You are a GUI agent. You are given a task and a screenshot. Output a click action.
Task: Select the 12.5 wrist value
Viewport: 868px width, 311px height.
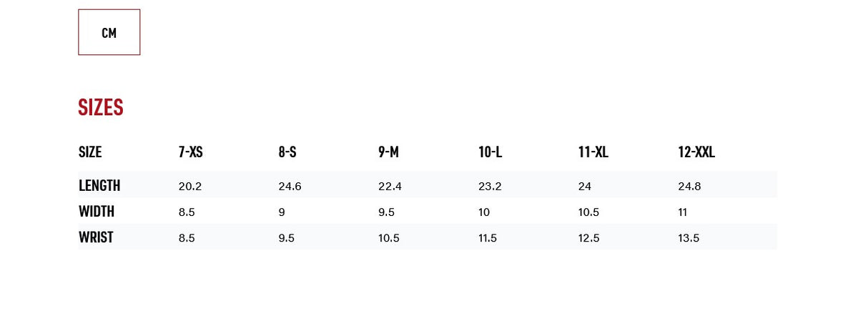pos(588,238)
